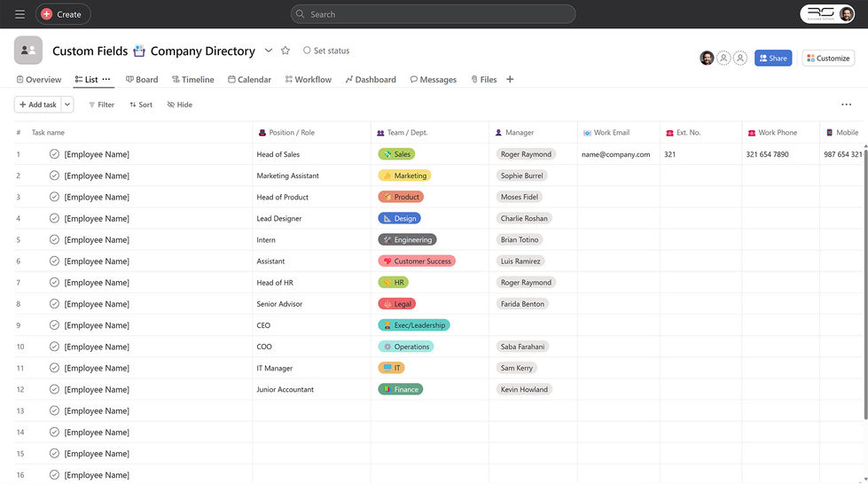Hide columns using the Hide button
868x484 pixels.
pos(180,104)
